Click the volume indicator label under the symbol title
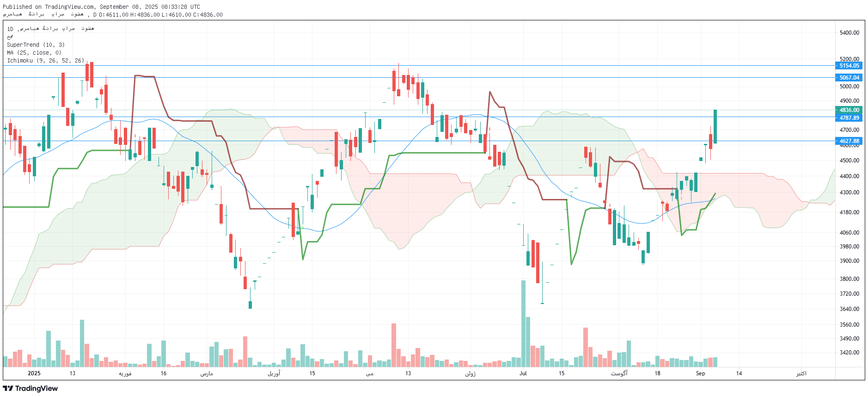This screenshot has height=397, width=868. coord(10,37)
